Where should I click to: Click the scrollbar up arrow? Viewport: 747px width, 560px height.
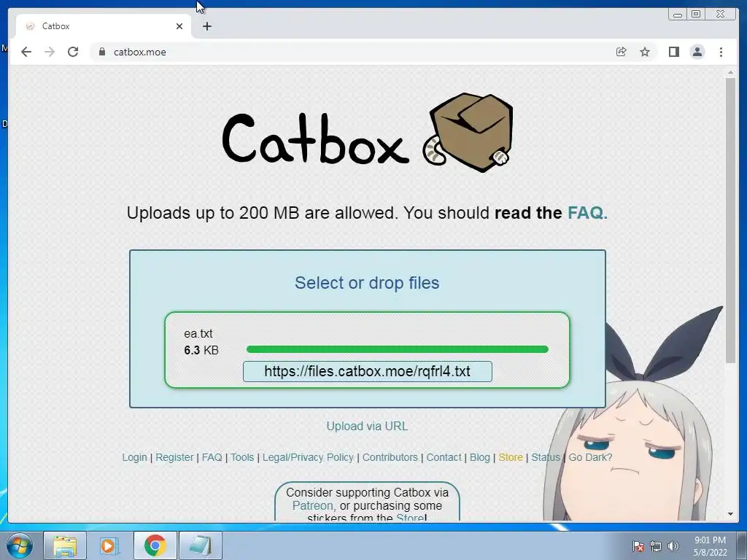click(730, 72)
